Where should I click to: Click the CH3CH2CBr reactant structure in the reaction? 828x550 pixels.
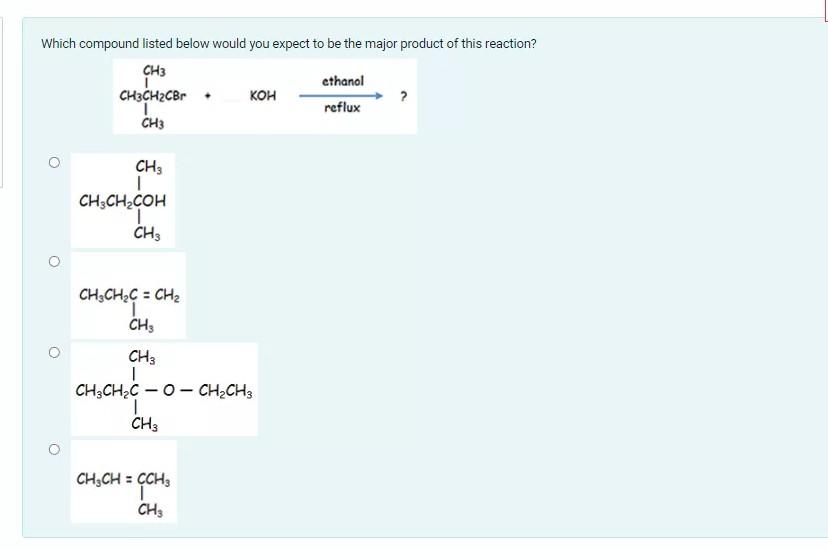click(152, 96)
